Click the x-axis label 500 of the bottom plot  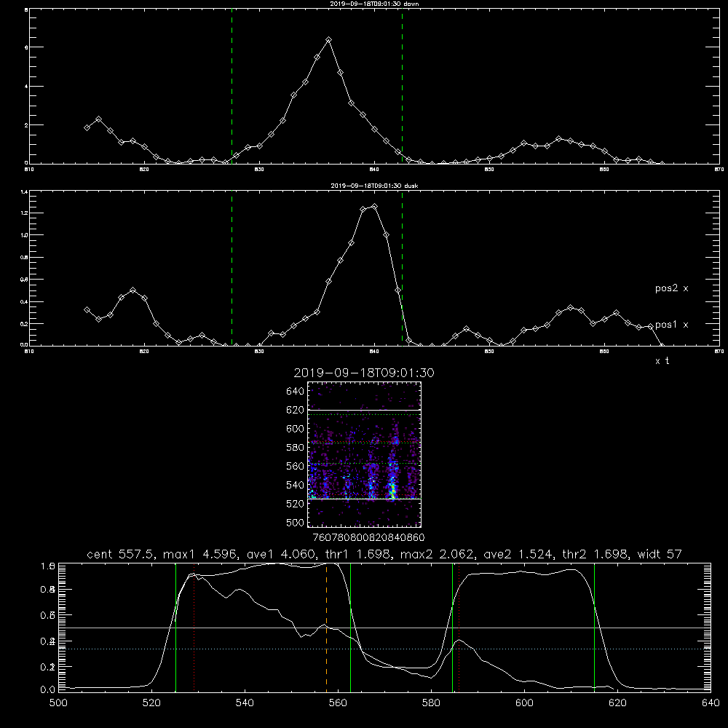click(58, 703)
